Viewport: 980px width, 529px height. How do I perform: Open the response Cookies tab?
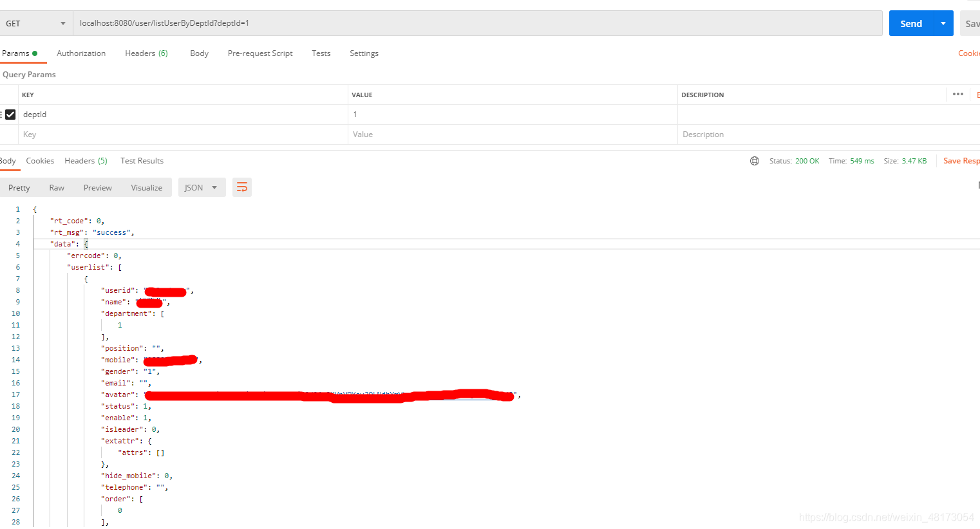[40, 161]
